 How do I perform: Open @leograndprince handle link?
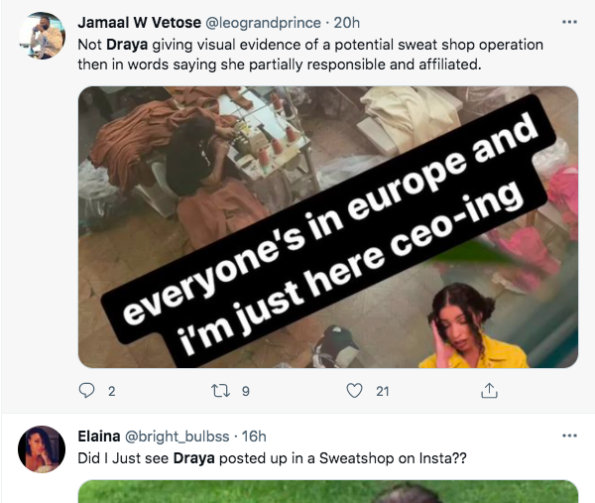click(263, 23)
